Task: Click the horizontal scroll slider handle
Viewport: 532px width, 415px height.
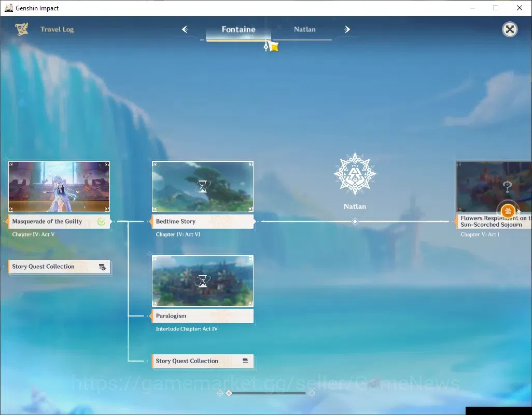Action: 229,393
